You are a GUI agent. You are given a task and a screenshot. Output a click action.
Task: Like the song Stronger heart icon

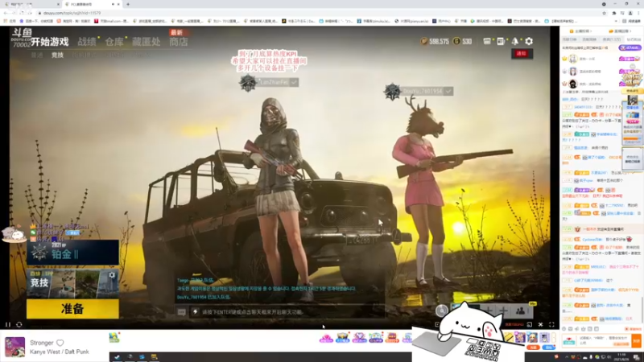point(60,343)
